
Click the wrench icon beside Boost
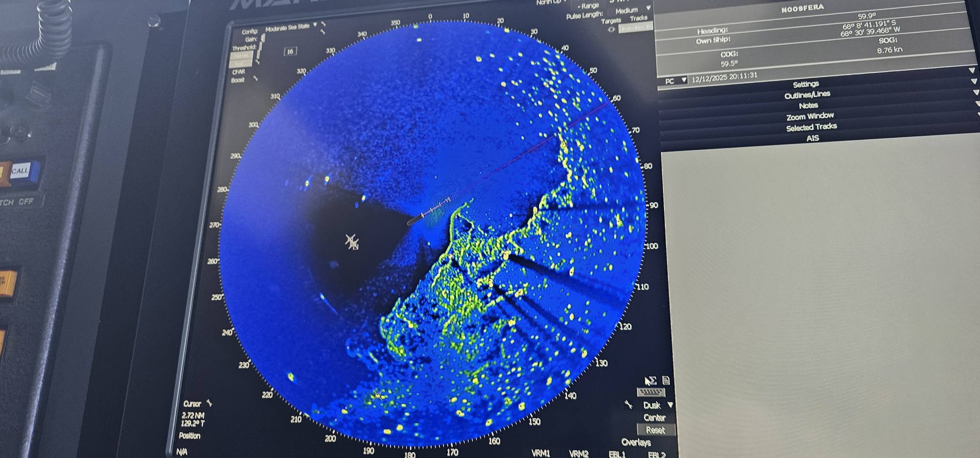pyautogui.click(x=255, y=78)
